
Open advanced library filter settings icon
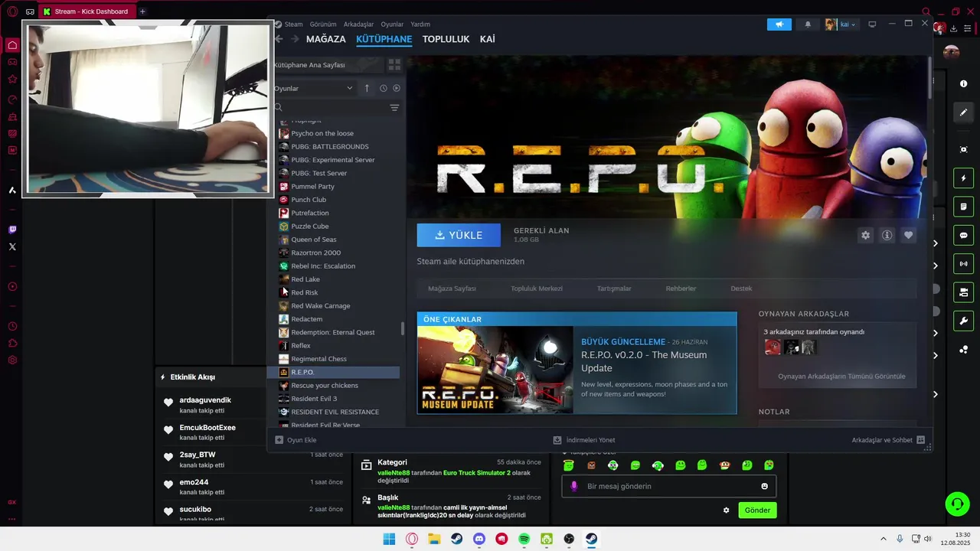[x=394, y=108]
